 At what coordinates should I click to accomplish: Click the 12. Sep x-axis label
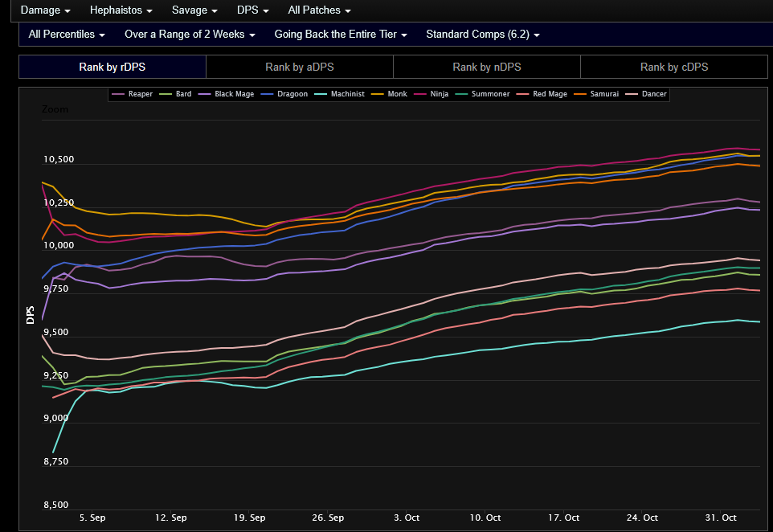[x=171, y=518]
